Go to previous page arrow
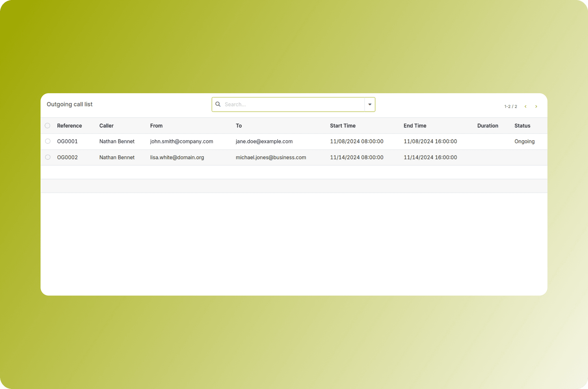The image size is (588, 389). tap(525, 106)
